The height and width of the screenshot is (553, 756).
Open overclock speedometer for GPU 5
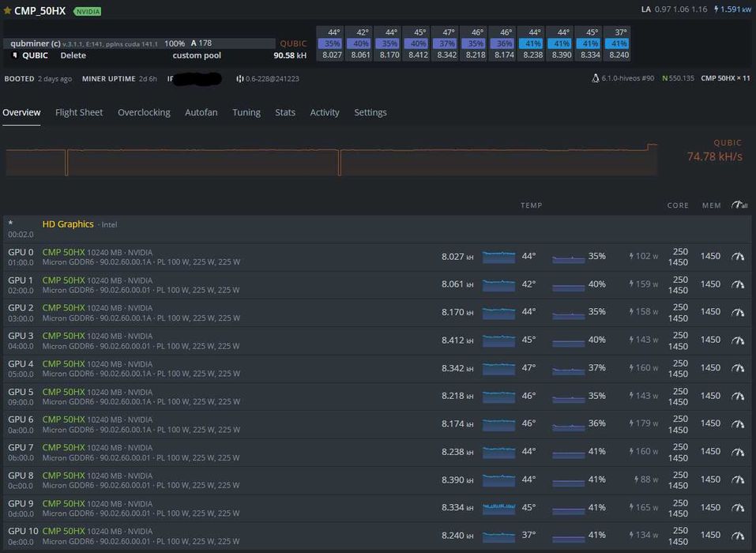[x=738, y=396]
